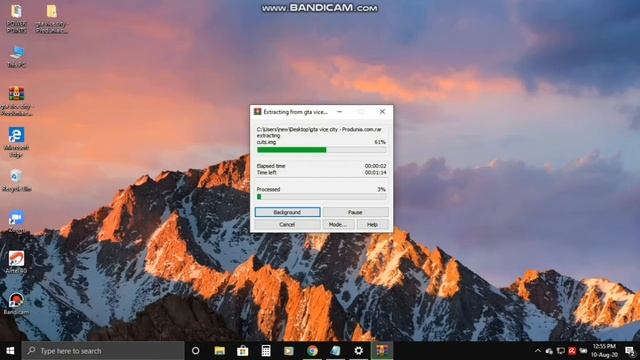The width and height of the screenshot is (640, 360).
Task: Click the red tray icon
Action: 572,351
